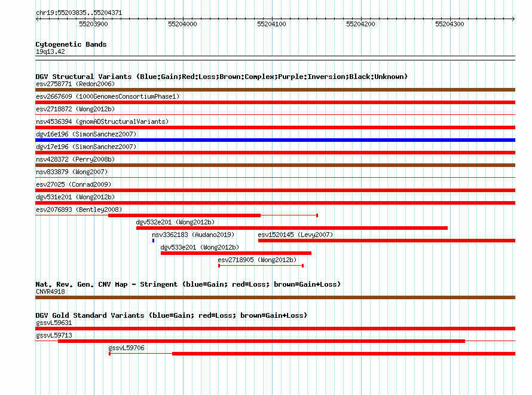Viewport: 532px width, 395px height.
Task: Click the blue gain bar under dgv16e196
Action: pyautogui.click(x=275, y=140)
